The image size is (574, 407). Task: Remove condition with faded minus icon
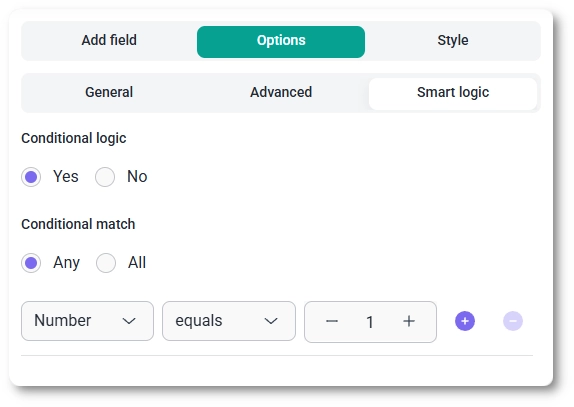pyautogui.click(x=513, y=321)
